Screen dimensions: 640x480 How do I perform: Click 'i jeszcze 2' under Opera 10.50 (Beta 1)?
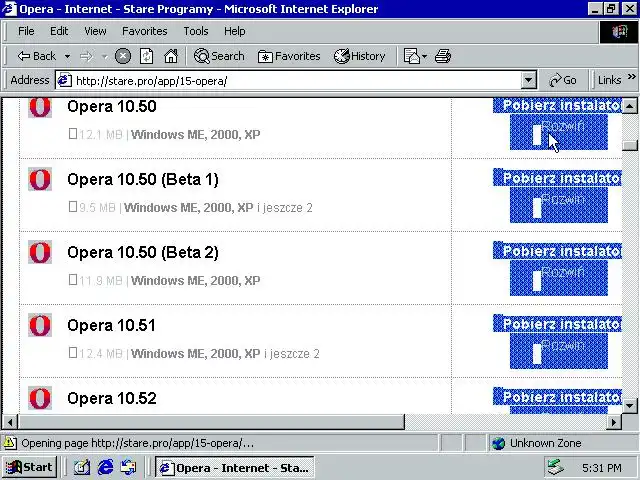[x=285, y=208]
